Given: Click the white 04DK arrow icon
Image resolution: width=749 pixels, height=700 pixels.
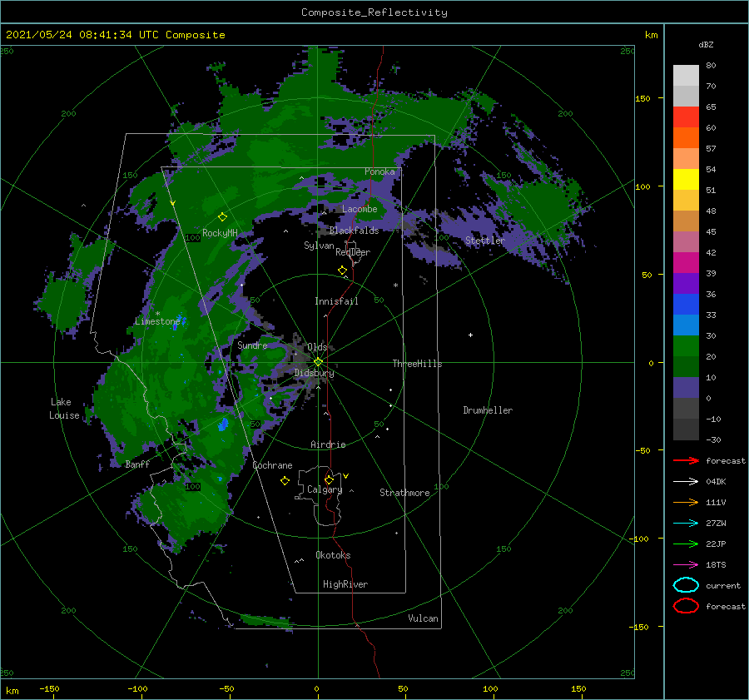Looking at the screenshot, I should 686,482.
